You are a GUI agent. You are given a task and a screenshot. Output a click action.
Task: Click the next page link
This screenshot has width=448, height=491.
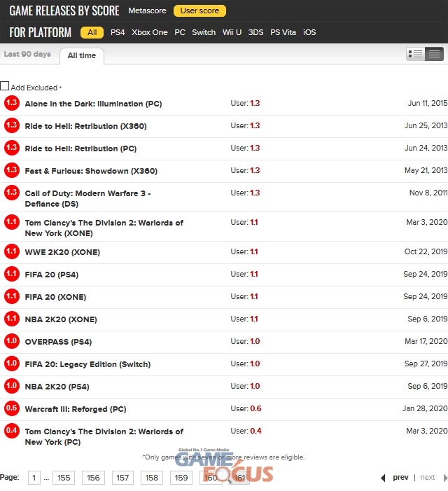(428, 478)
